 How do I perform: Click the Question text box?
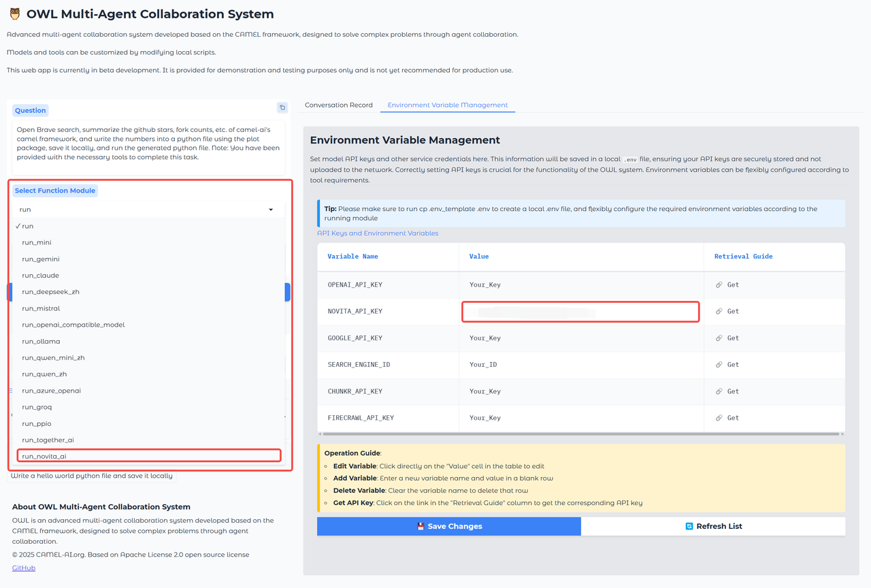[x=148, y=148]
